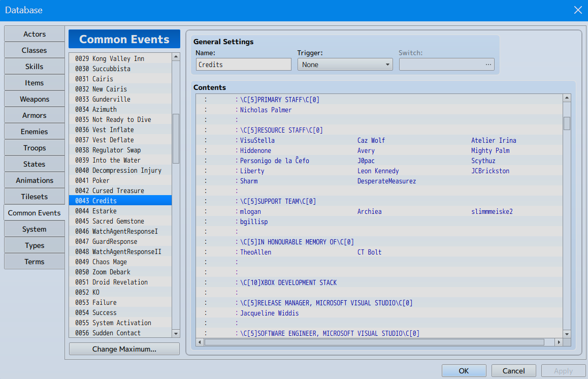Open the Terms tab
Image resolution: width=588 pixels, height=379 pixels.
click(x=34, y=262)
